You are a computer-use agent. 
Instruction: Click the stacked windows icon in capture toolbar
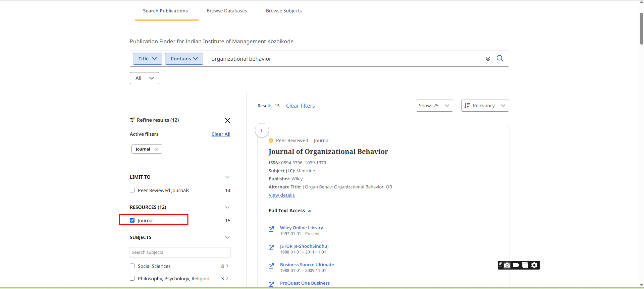point(525,265)
